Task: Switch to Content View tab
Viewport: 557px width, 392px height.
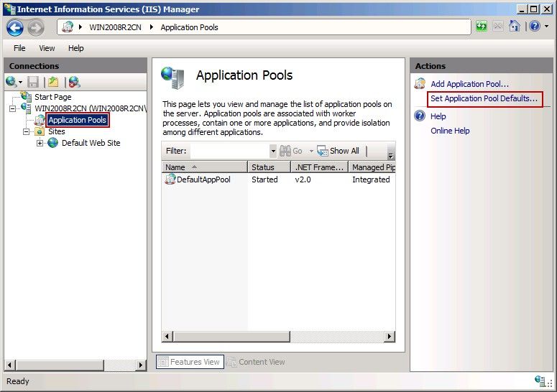Action: [257, 362]
